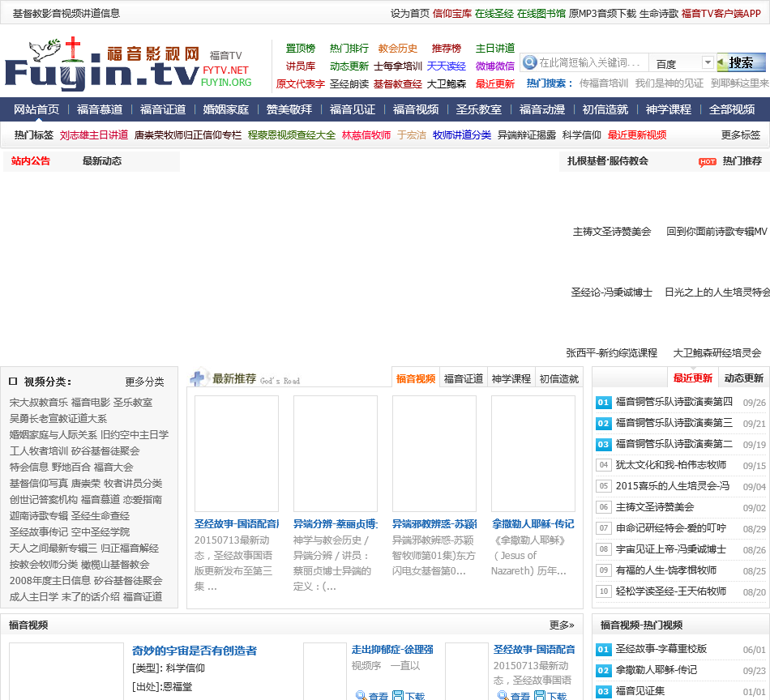Open 圣经论-冯秉诚博士 recommendation
770x700 pixels.
pos(611,292)
